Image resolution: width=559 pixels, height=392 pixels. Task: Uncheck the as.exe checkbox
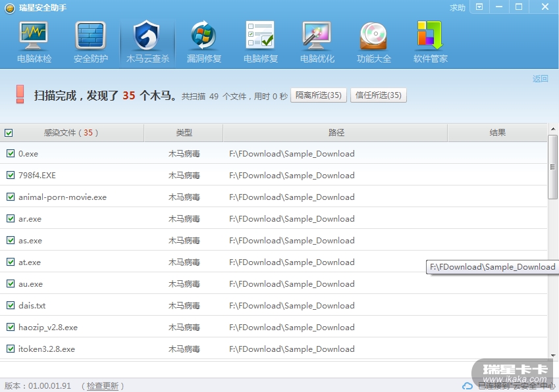[11, 240]
